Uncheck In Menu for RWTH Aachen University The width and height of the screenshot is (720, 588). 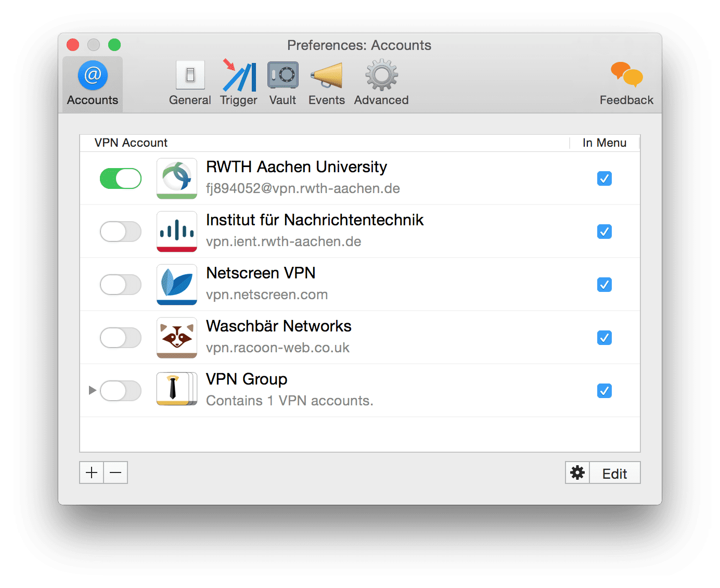605,178
